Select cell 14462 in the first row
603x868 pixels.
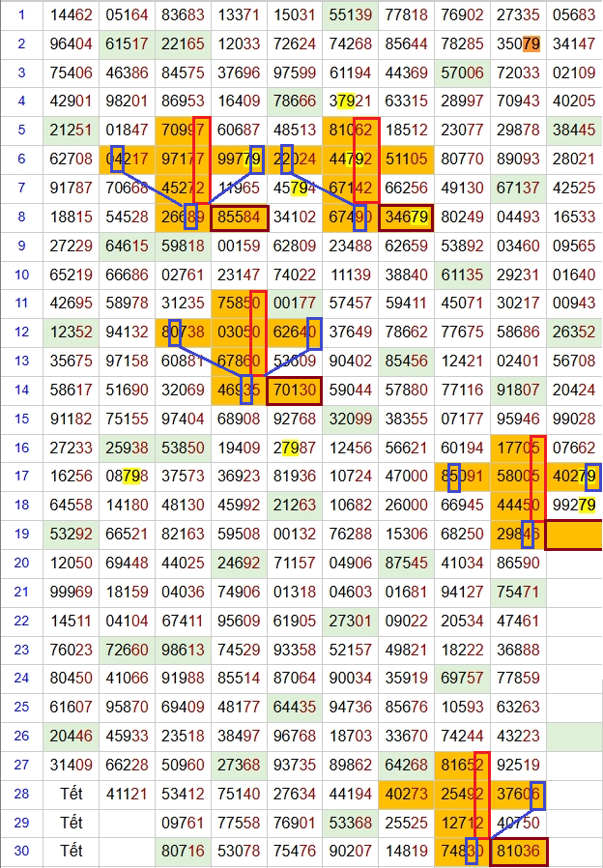pyautogui.click(x=72, y=14)
